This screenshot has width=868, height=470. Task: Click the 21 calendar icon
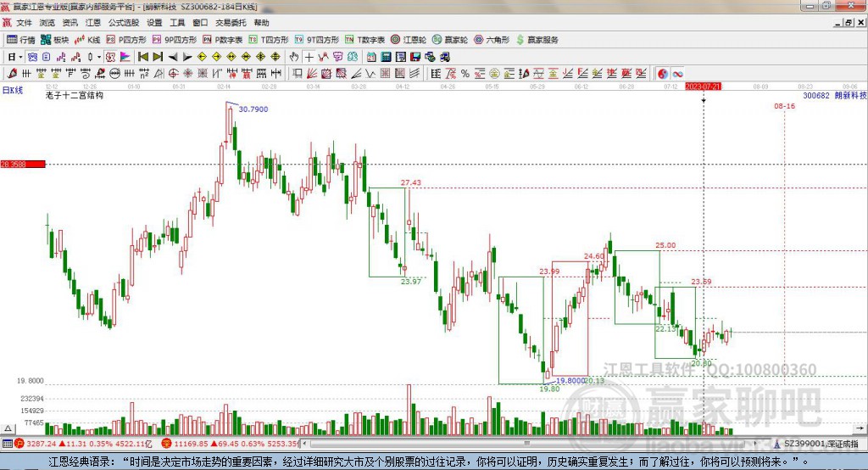371,57
